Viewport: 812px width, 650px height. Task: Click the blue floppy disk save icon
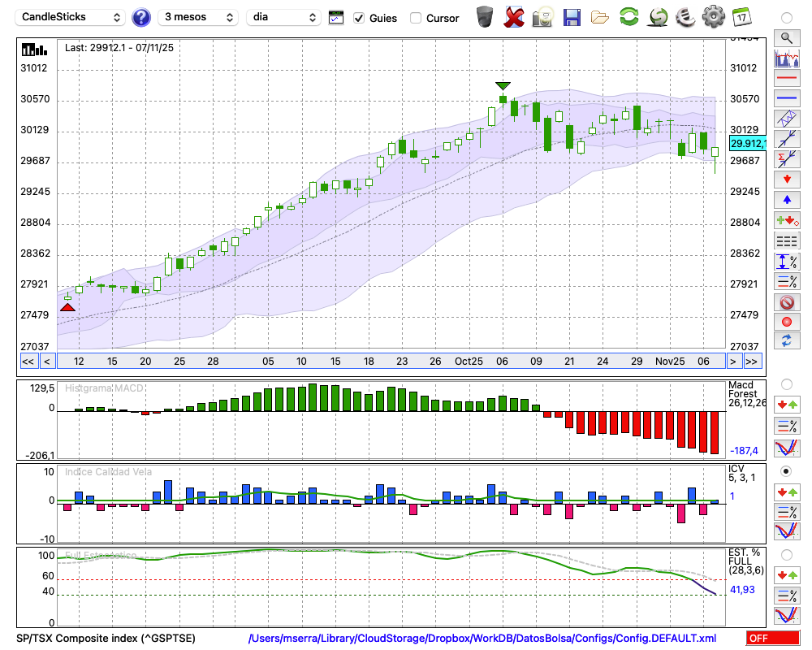tap(572, 16)
